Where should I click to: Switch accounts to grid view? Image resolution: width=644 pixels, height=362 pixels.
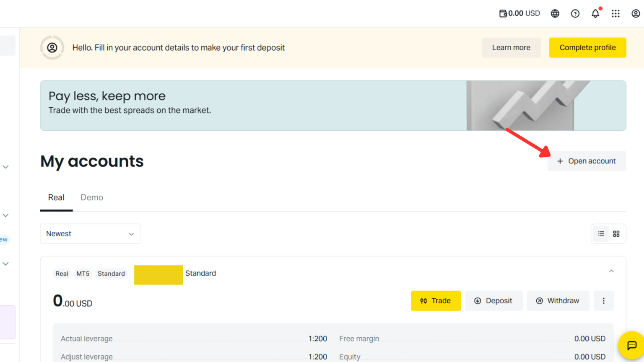click(x=616, y=234)
